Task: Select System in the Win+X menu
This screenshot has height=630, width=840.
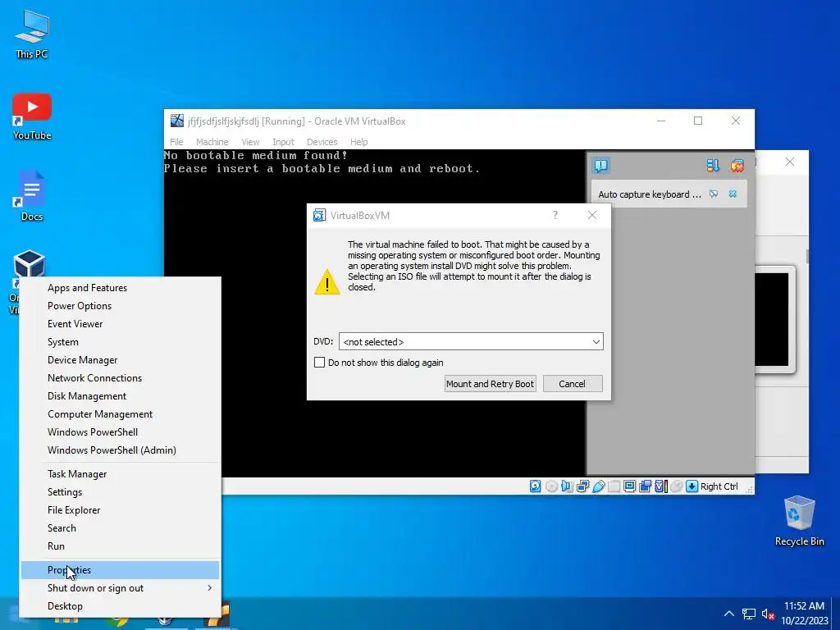Action: click(120, 342)
